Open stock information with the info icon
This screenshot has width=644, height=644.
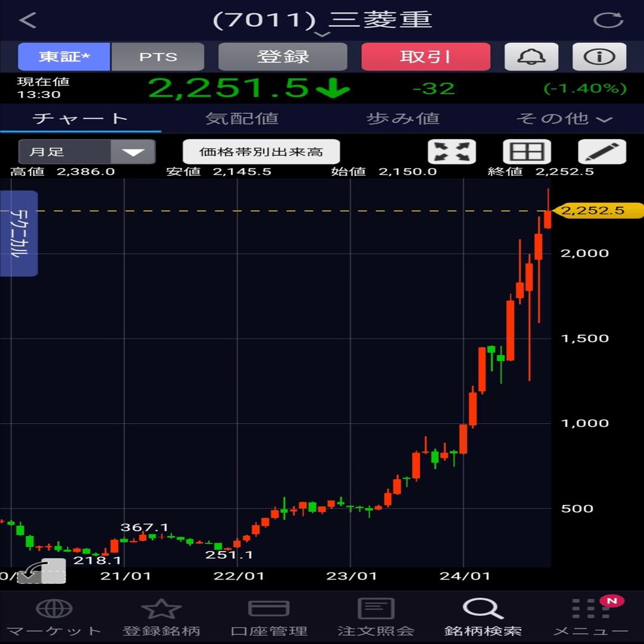(x=599, y=57)
